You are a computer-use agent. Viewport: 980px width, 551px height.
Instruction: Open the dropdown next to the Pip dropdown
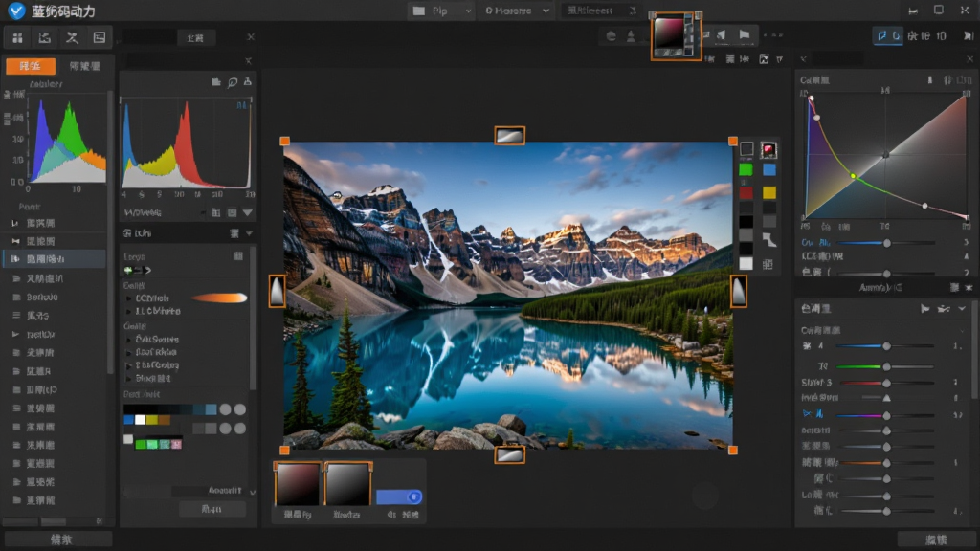click(x=517, y=11)
